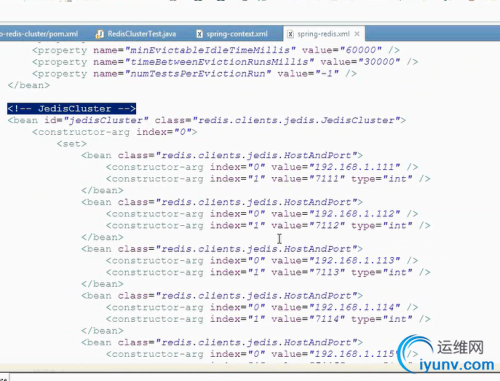
Task: Click the timeBetweenEvictionRunsMillis property line
Action: [x=225, y=62]
